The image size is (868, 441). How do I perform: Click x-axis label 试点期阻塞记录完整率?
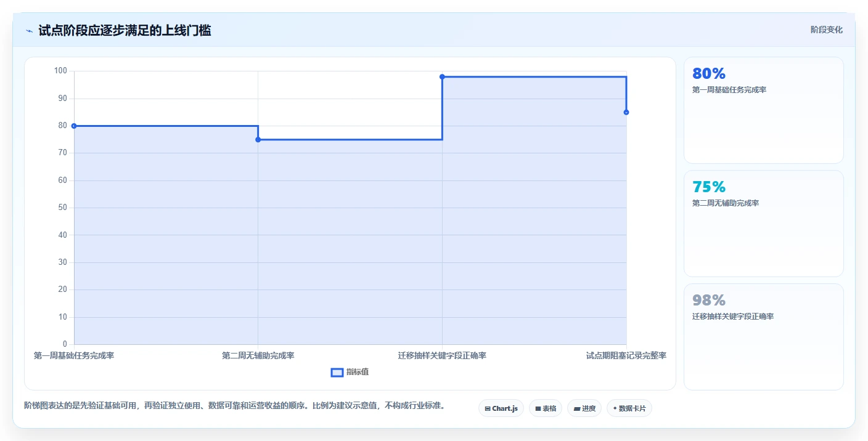pyautogui.click(x=626, y=355)
